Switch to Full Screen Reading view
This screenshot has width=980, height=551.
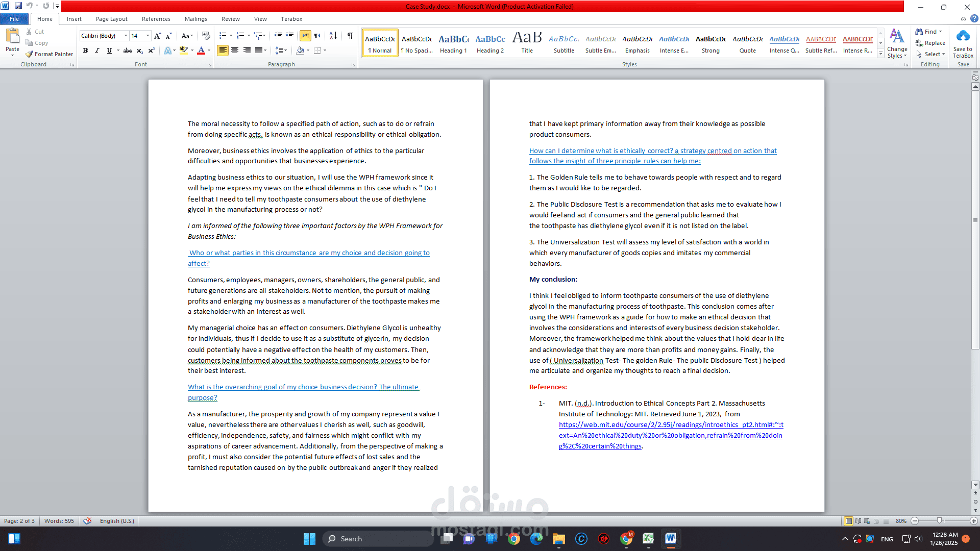858,521
